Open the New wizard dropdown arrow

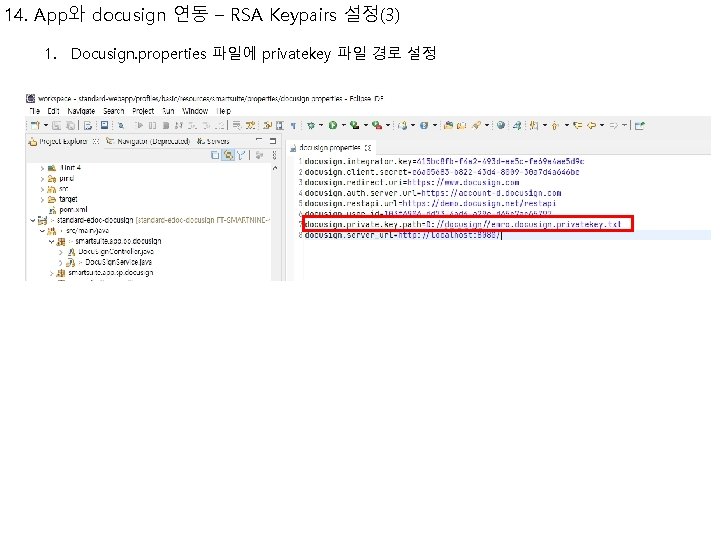click(x=45, y=125)
